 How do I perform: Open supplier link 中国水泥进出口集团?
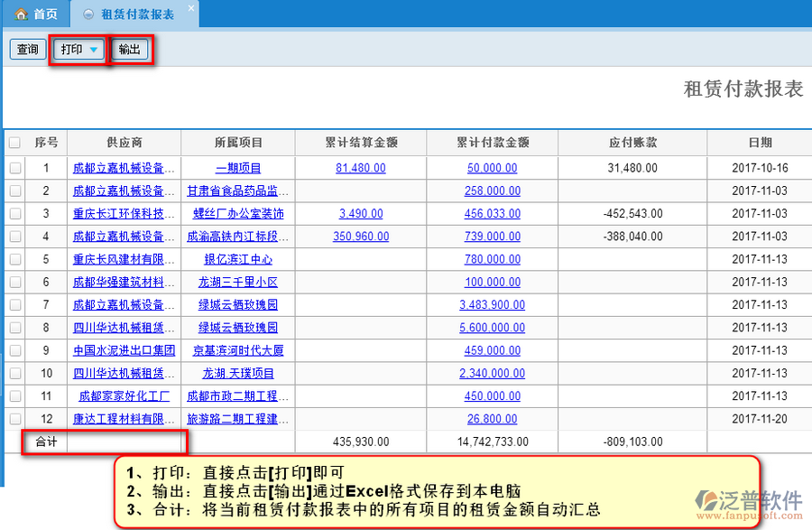(x=124, y=350)
